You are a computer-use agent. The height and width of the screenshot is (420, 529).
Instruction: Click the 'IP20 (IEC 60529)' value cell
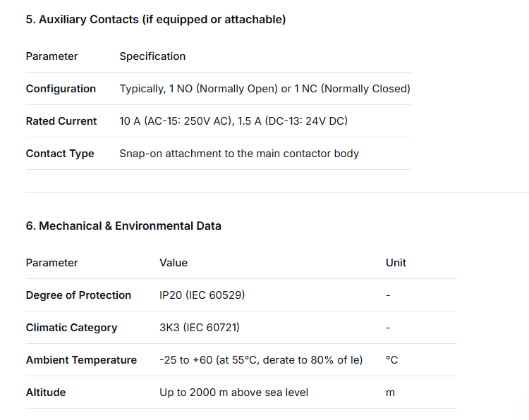tap(202, 295)
